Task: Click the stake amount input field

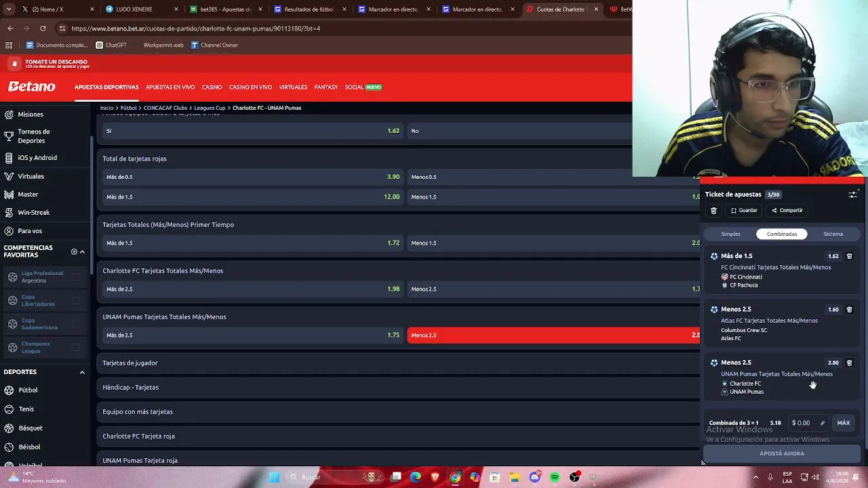Action: [x=808, y=423]
